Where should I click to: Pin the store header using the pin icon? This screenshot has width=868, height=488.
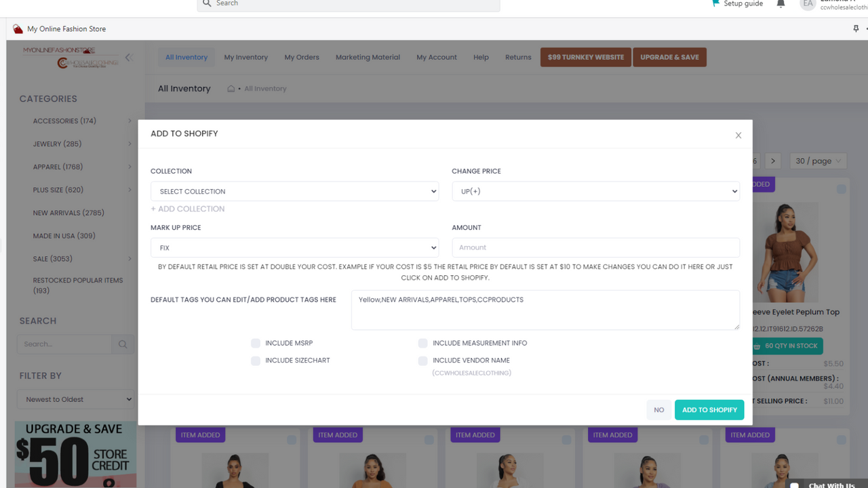(856, 28)
